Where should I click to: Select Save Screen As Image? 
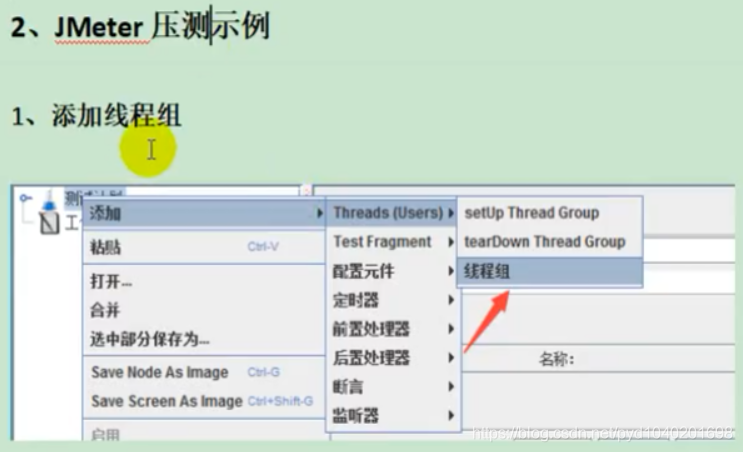(x=204, y=401)
